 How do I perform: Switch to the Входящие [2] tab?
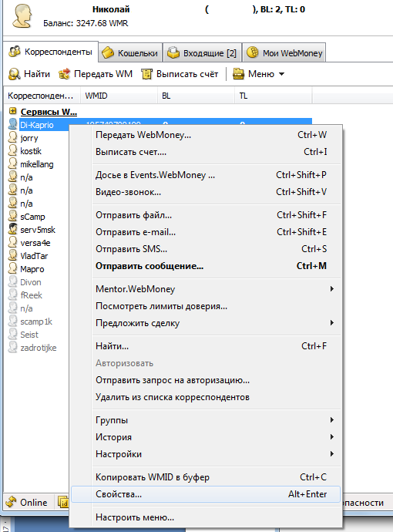203,52
